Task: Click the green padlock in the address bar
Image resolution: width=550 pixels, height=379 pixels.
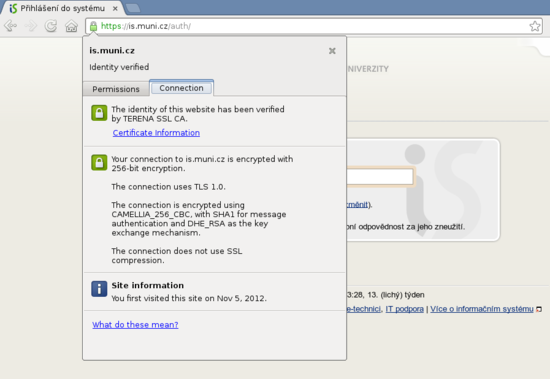Action: (x=93, y=26)
